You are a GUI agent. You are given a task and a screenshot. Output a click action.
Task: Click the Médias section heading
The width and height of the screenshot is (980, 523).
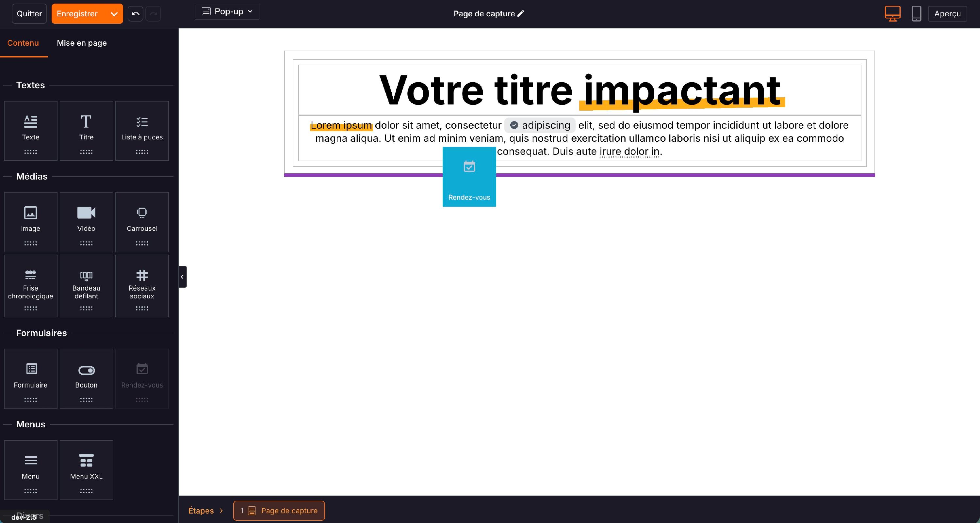pos(32,176)
